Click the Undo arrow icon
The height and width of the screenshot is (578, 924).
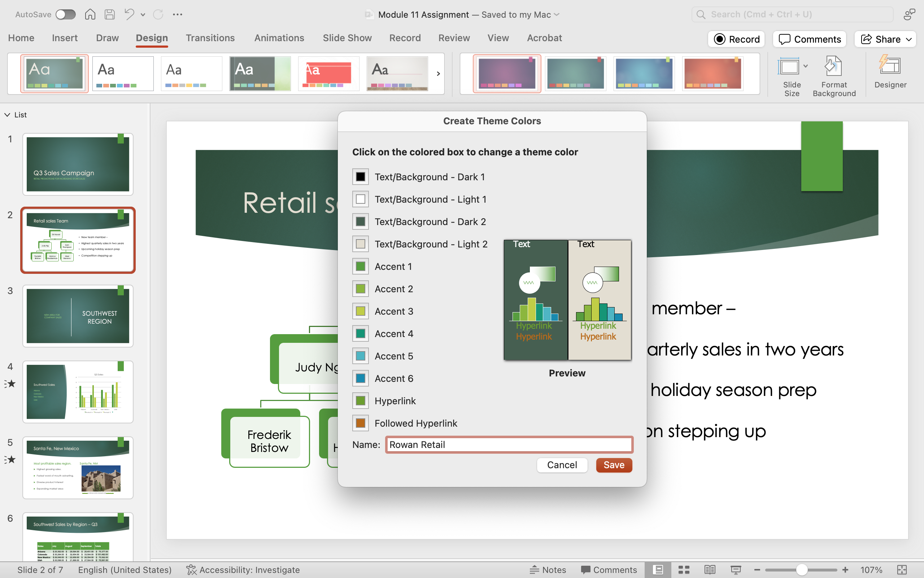pyautogui.click(x=130, y=14)
